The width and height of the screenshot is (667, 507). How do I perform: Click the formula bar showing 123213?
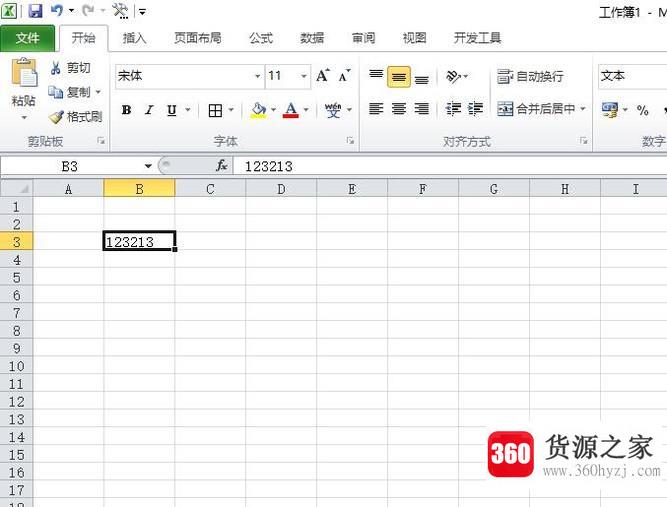[451, 166]
